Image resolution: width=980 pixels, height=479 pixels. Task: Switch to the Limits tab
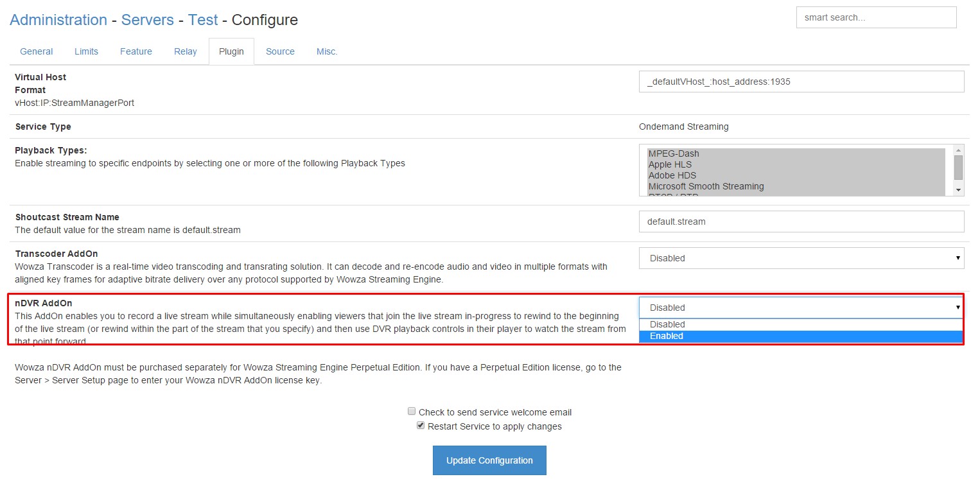click(x=86, y=51)
